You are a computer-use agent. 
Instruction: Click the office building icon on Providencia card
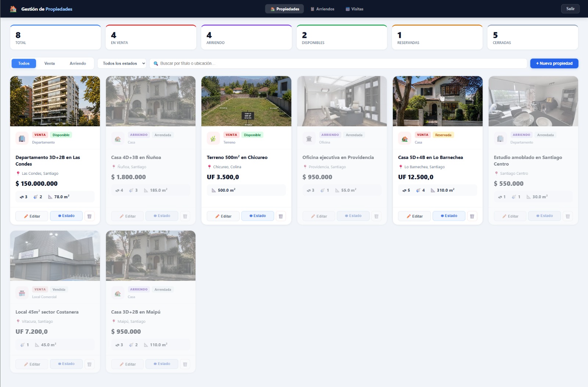pyautogui.click(x=309, y=138)
